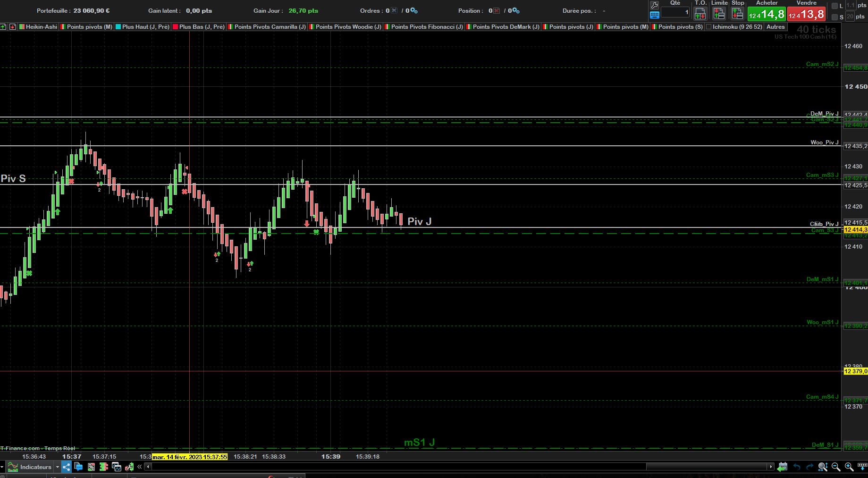Click the Stop order icon

click(737, 13)
